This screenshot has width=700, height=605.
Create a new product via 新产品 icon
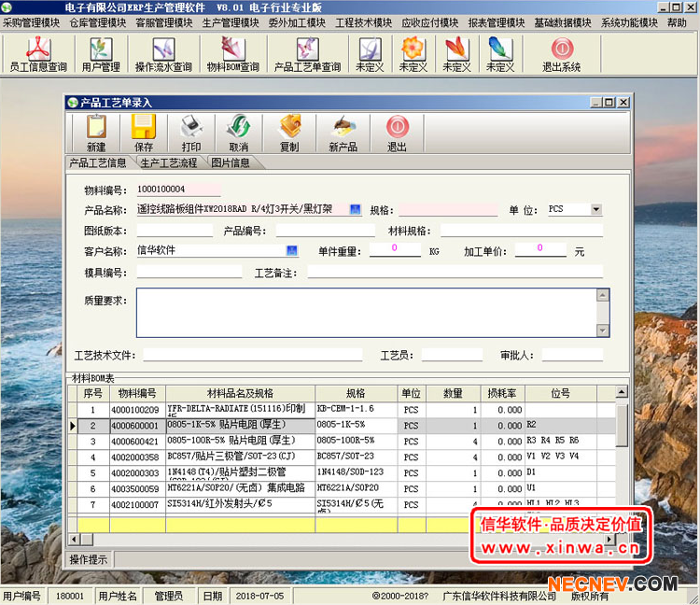tap(343, 133)
